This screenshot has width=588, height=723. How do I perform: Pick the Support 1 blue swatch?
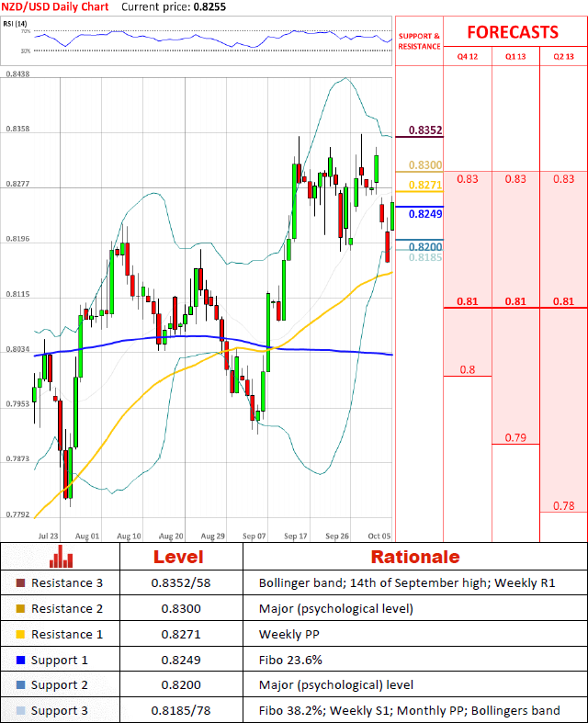[x=21, y=660]
